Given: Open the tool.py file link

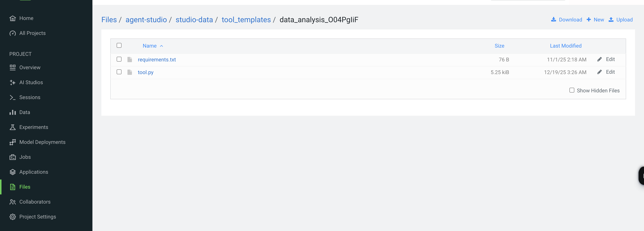Looking at the screenshot, I should pyautogui.click(x=146, y=72).
